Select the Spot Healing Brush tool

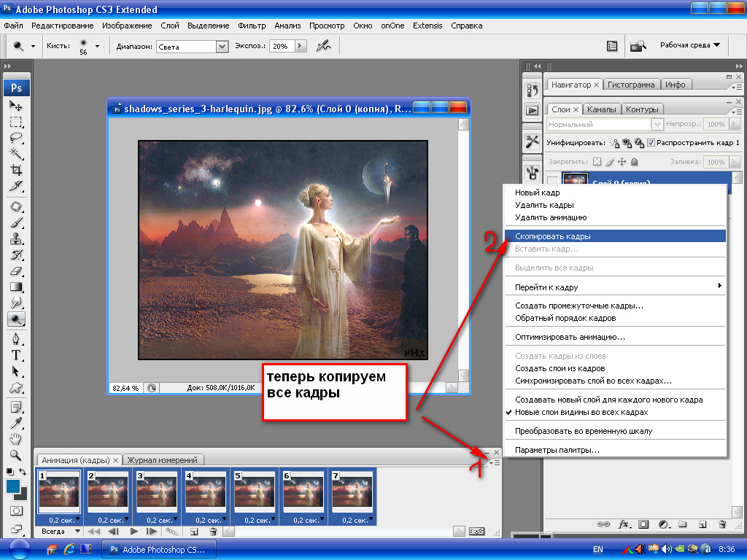16,206
